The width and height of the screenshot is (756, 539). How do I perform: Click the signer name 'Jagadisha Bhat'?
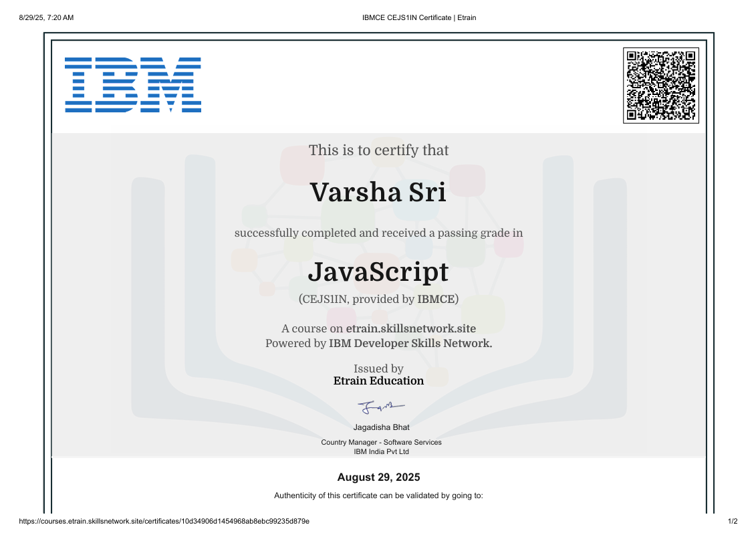point(382,427)
